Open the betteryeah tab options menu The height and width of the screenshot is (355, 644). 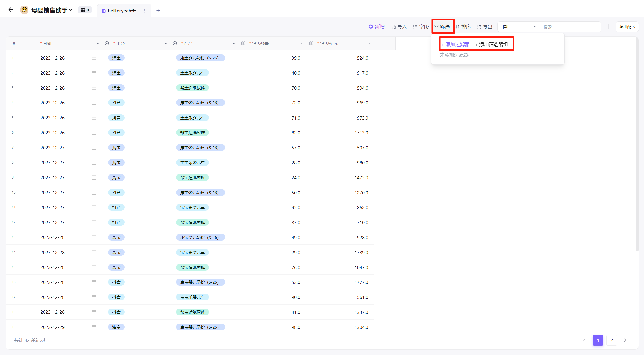145,11
